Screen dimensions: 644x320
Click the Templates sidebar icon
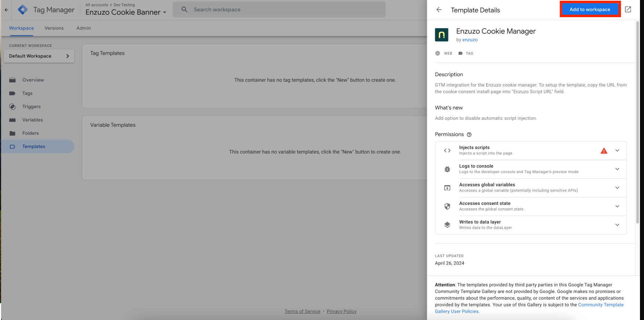(12, 147)
